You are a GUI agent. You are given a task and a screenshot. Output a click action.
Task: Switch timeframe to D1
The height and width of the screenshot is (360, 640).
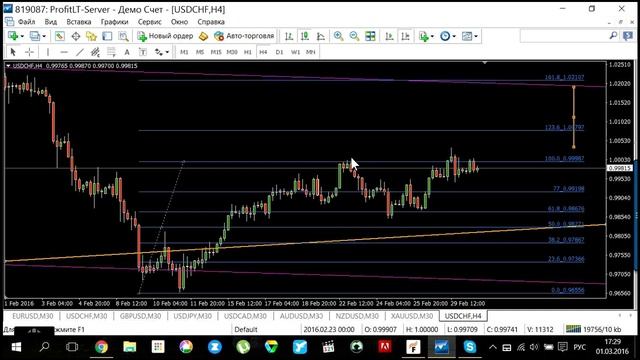click(x=279, y=52)
